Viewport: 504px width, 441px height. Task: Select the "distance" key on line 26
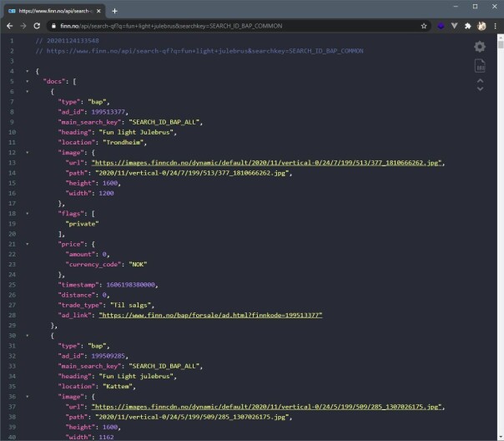point(77,295)
